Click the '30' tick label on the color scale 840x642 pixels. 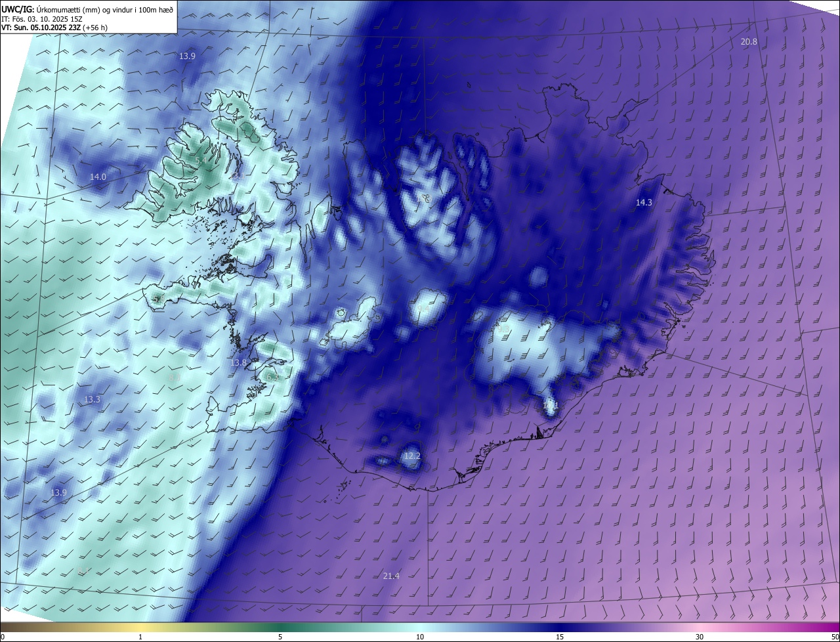click(700, 637)
